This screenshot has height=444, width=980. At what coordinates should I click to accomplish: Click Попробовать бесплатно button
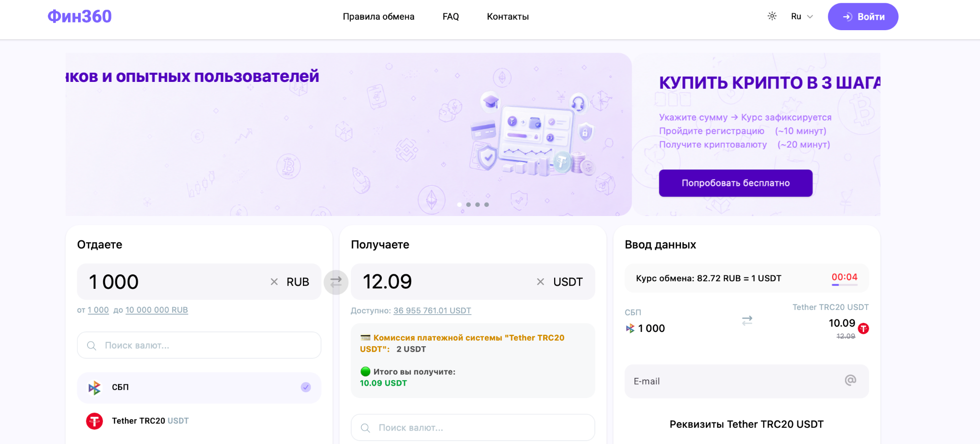click(x=735, y=183)
